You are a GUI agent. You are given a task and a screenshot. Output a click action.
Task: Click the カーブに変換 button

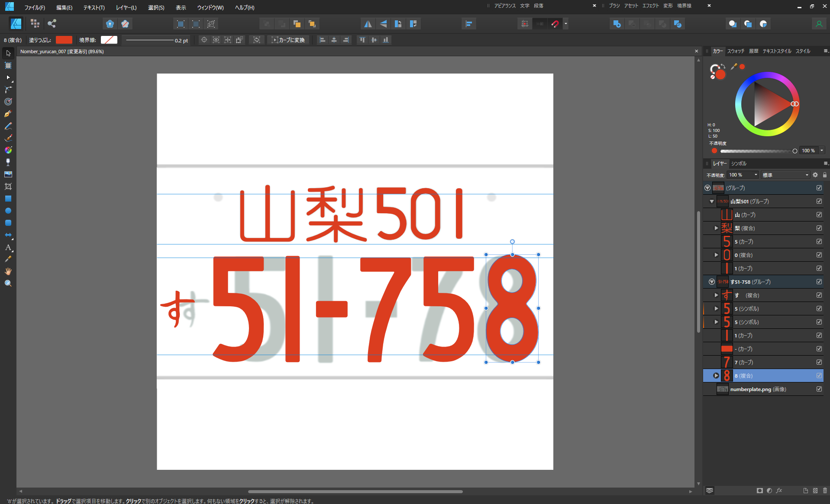click(x=288, y=40)
